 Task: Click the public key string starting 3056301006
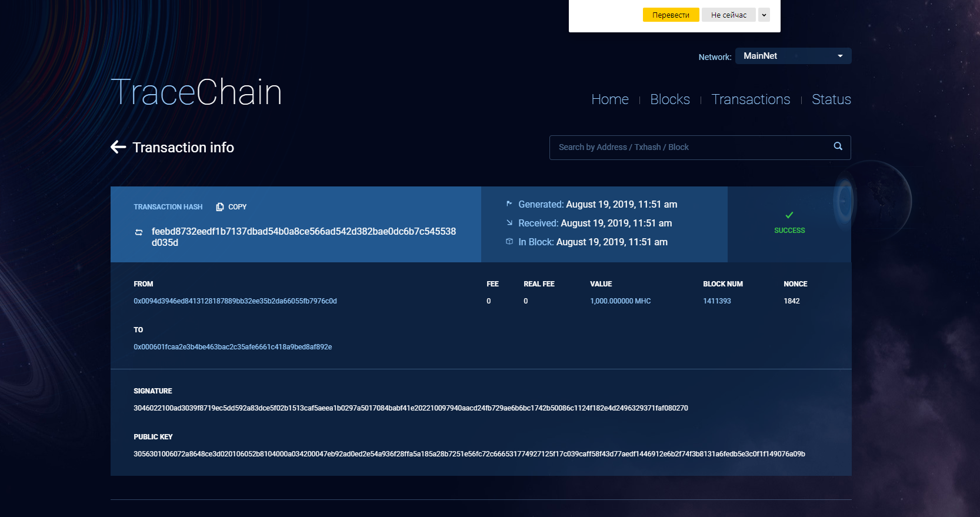pyautogui.click(x=469, y=454)
